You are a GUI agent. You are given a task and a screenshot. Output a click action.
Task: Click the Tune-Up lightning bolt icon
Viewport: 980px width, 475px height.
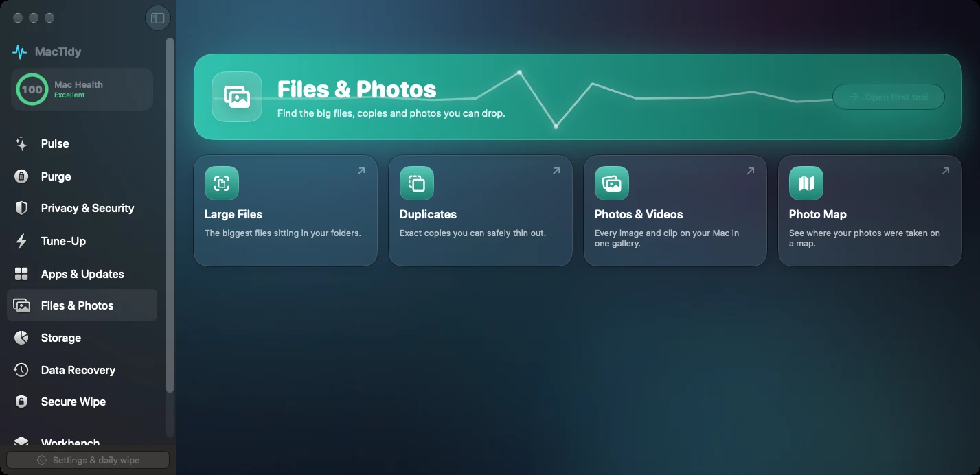21,241
